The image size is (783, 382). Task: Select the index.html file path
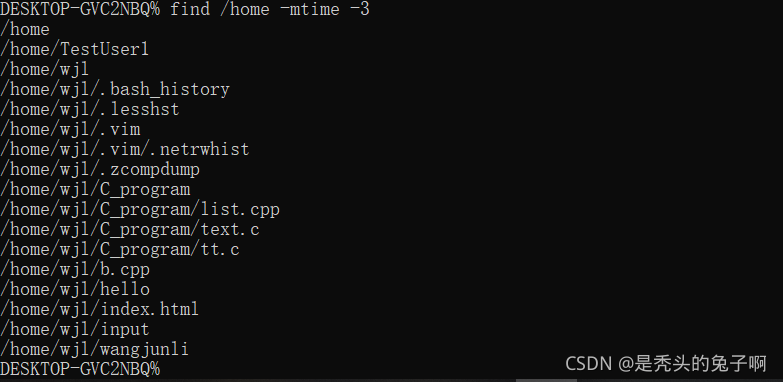[x=100, y=309]
